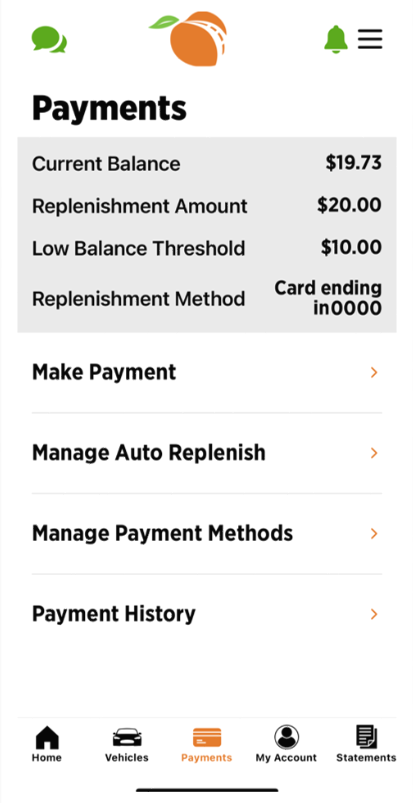
Task: Tap the orange Payments card icon
Action: tap(207, 737)
